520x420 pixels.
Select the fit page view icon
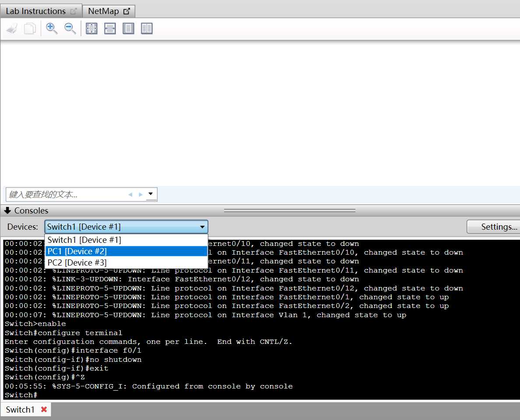(91, 28)
